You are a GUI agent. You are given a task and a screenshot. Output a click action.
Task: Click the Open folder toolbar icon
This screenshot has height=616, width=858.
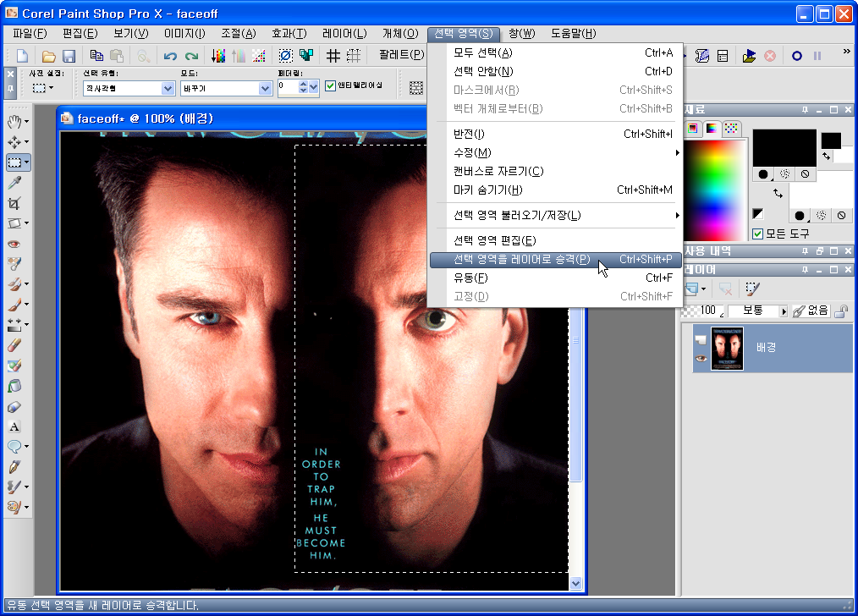[49, 55]
